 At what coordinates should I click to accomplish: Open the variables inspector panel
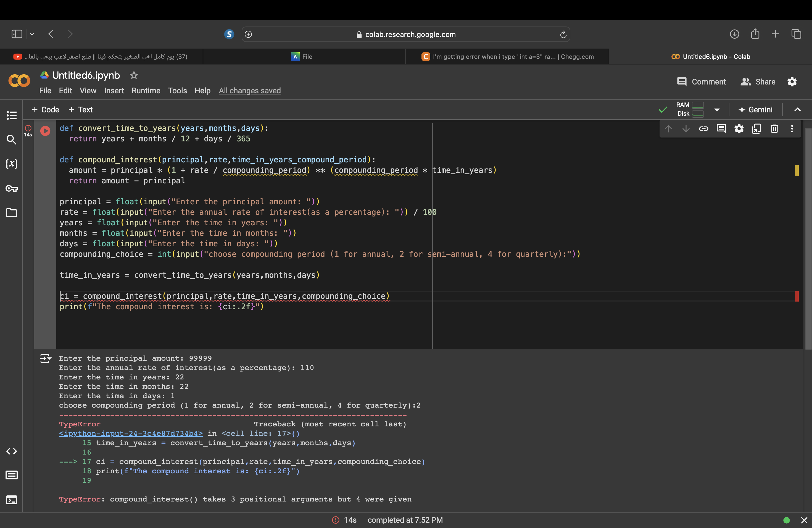[x=12, y=164]
